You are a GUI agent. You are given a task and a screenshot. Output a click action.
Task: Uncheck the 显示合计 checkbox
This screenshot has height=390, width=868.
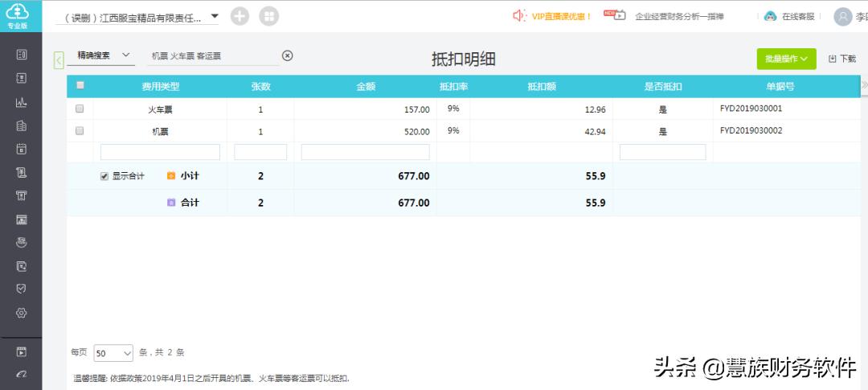(104, 176)
